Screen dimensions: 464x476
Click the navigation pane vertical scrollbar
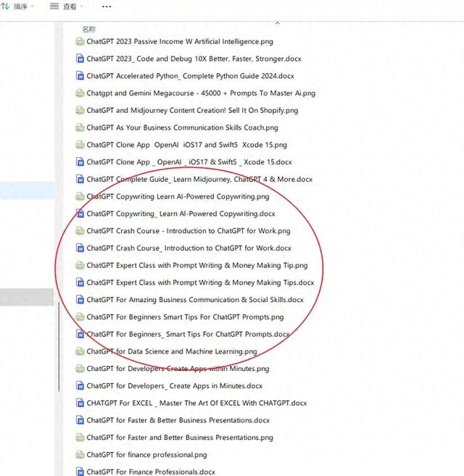click(59, 347)
